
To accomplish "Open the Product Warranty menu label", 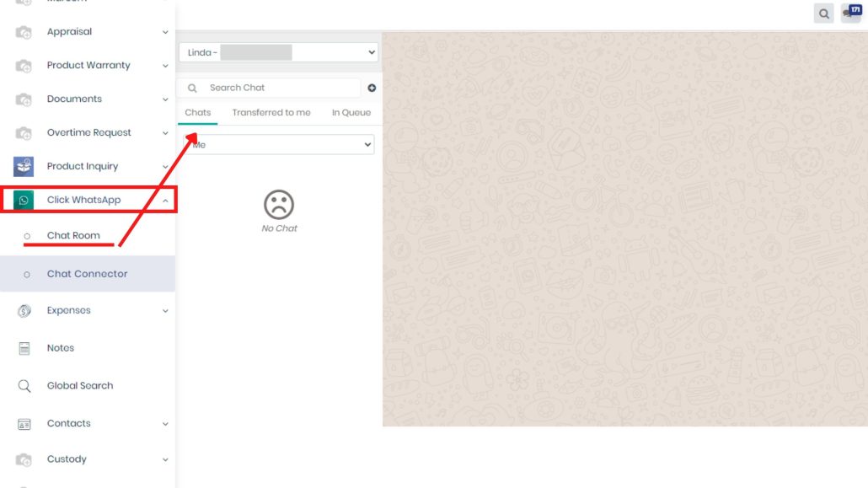I will click(88, 66).
